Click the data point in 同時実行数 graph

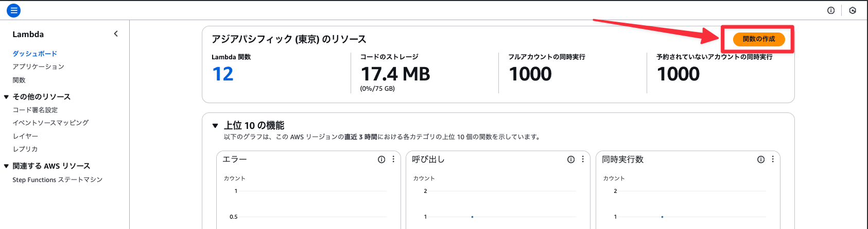(x=662, y=217)
